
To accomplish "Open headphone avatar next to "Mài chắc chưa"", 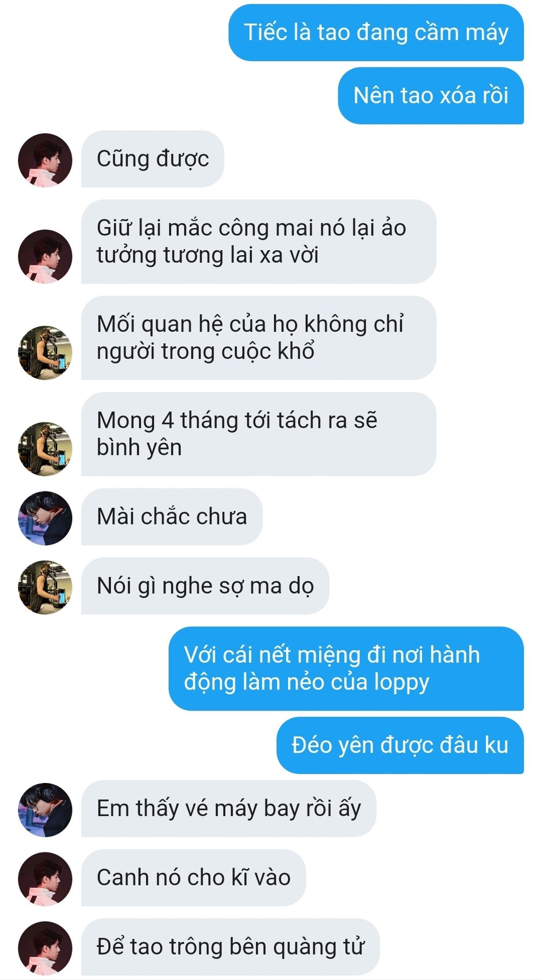I will (x=45, y=518).
